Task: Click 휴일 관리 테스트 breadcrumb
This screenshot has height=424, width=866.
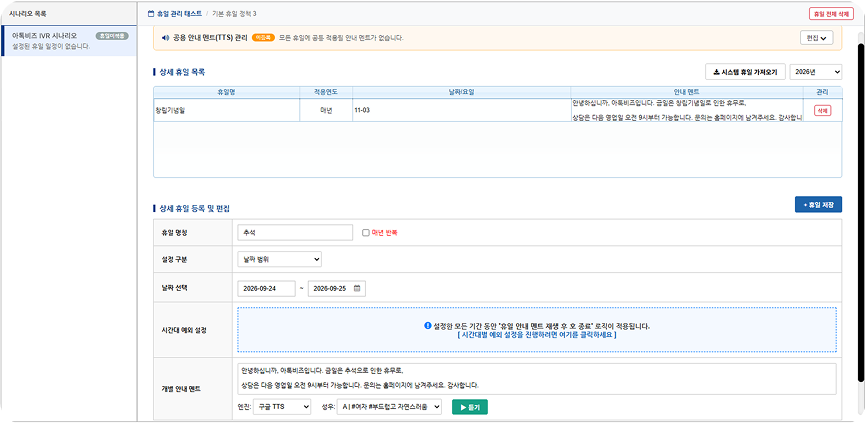Action: click(x=179, y=13)
